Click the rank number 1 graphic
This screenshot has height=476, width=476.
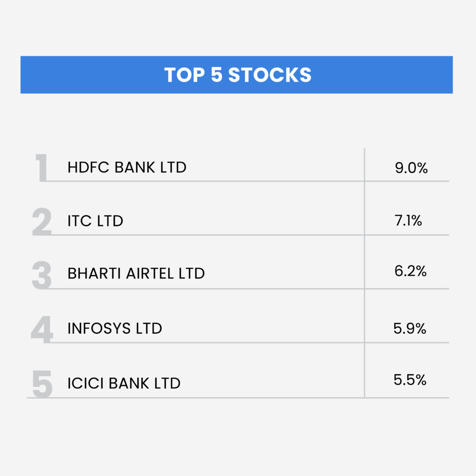[x=41, y=167]
